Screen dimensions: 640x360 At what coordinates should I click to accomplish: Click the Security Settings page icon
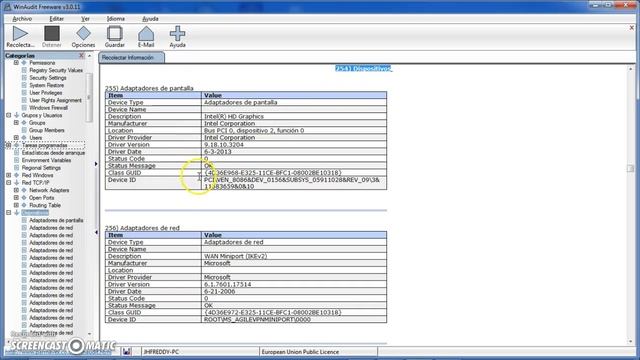(24, 78)
